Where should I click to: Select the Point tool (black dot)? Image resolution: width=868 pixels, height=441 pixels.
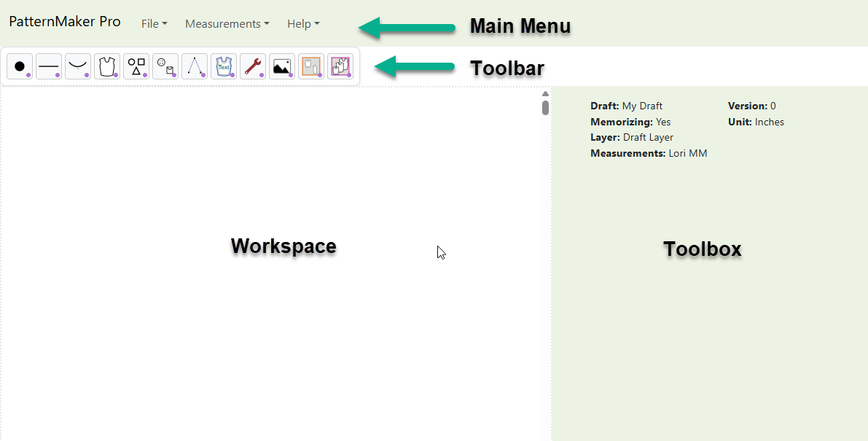point(20,66)
